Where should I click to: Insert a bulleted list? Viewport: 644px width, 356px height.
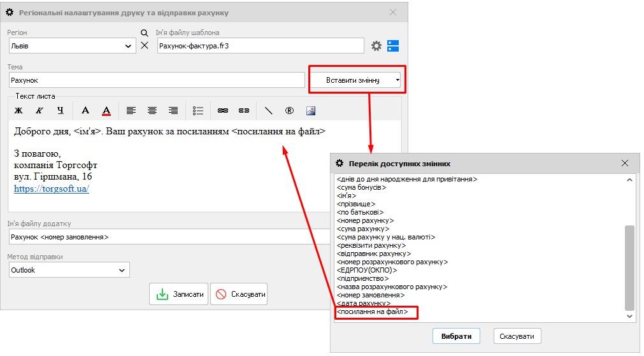[x=198, y=111]
